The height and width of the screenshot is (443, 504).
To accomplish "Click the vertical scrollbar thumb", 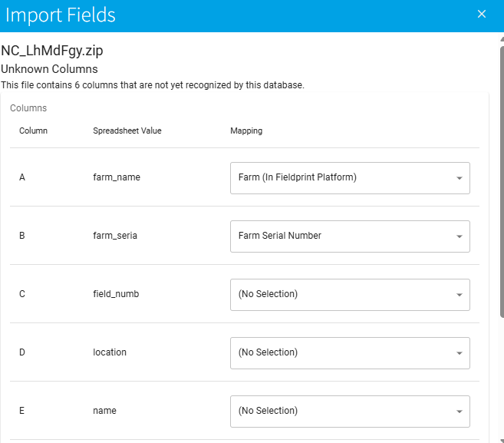I will (x=501, y=177).
